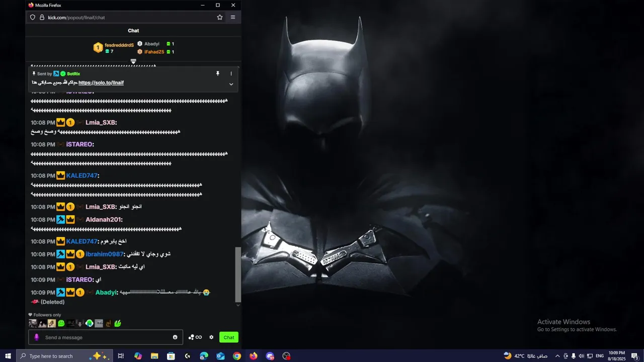The image size is (644, 362).
Task: Open chat settings gear icon
Action: pos(211,337)
